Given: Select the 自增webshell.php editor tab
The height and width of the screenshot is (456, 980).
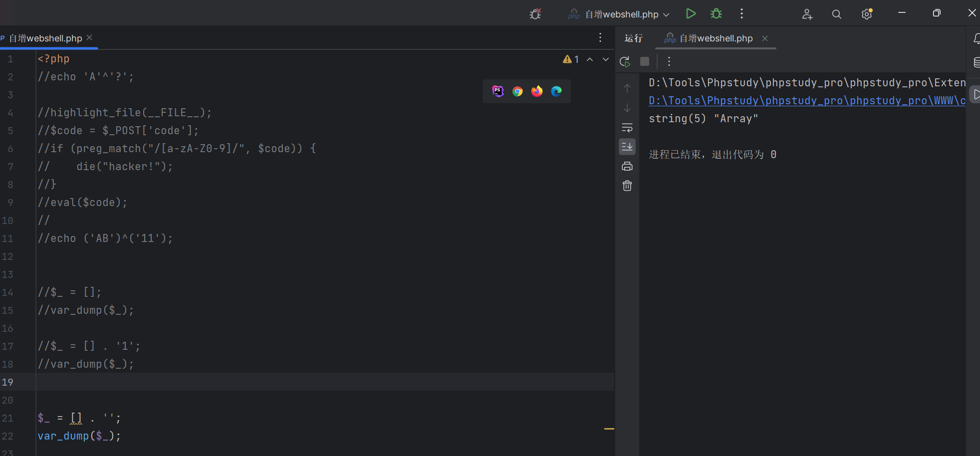Looking at the screenshot, I should pyautogui.click(x=45, y=38).
